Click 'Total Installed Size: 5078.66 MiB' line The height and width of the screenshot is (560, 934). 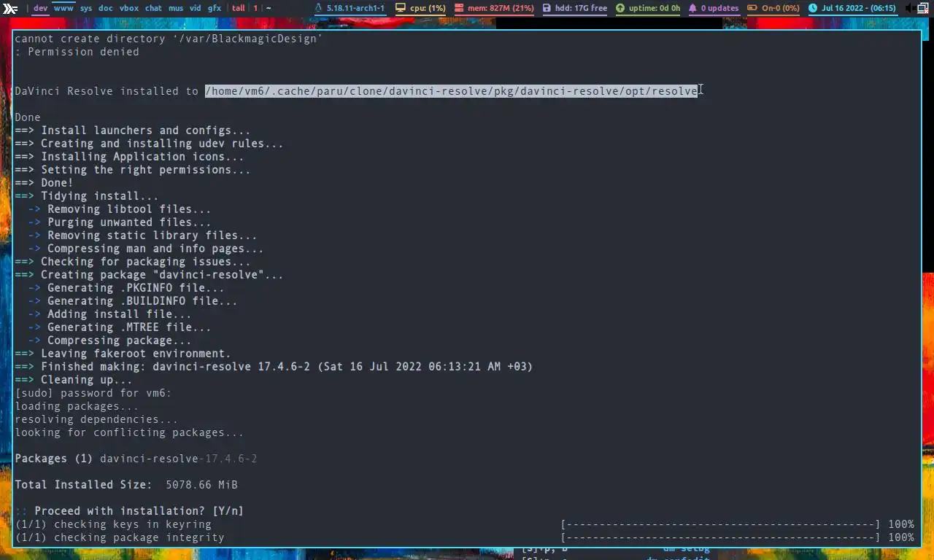pos(126,485)
